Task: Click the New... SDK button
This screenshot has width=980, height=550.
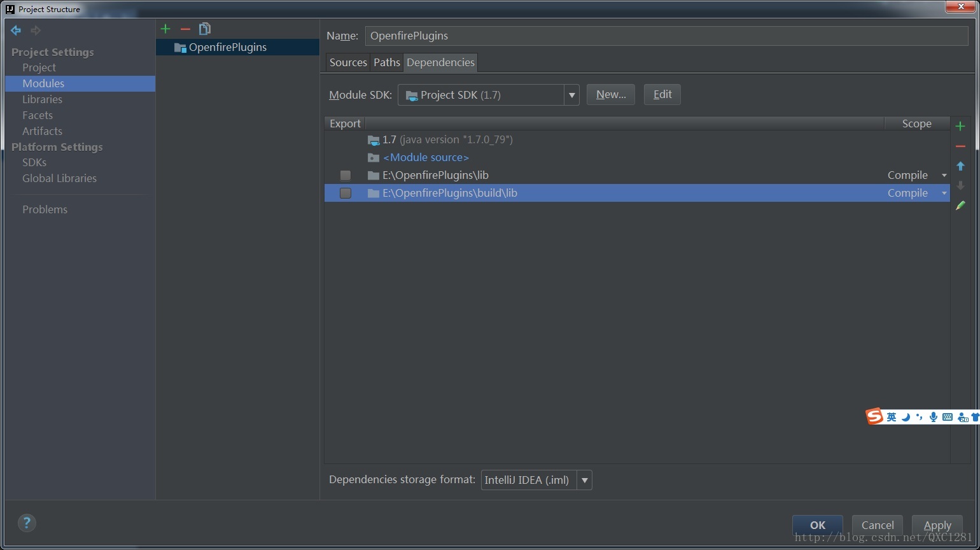Action: point(611,95)
